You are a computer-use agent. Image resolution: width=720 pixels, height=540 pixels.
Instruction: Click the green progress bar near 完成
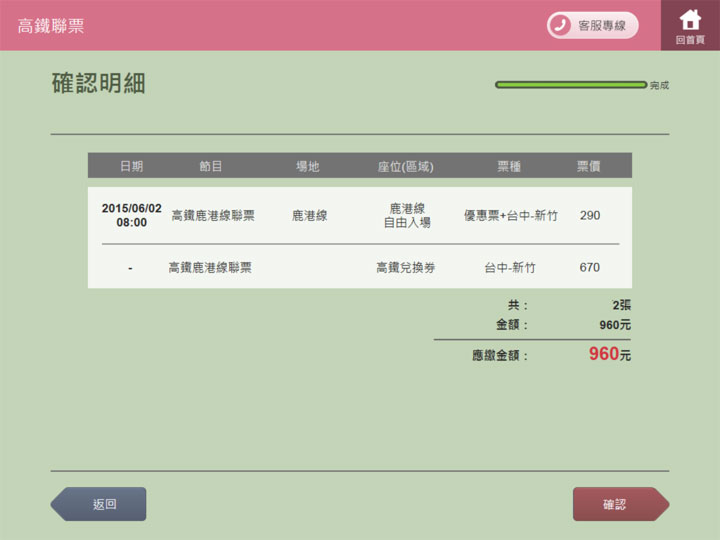pyautogui.click(x=570, y=85)
